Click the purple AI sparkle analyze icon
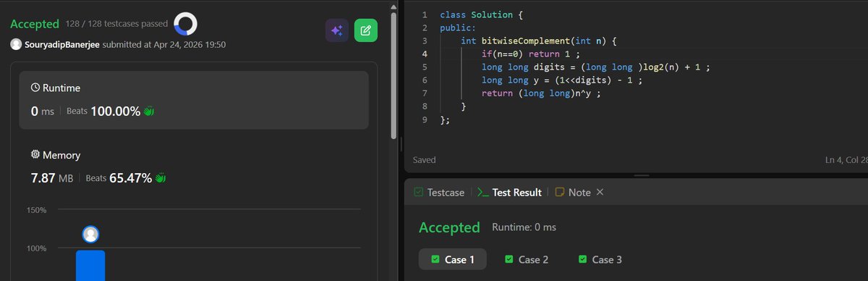This screenshot has height=281, width=868. (x=337, y=30)
